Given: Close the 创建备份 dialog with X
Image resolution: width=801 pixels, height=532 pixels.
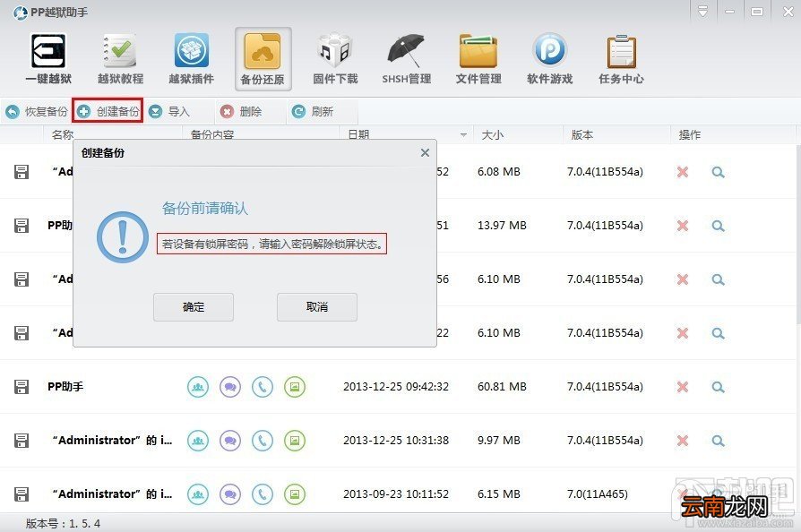Looking at the screenshot, I should (x=425, y=152).
